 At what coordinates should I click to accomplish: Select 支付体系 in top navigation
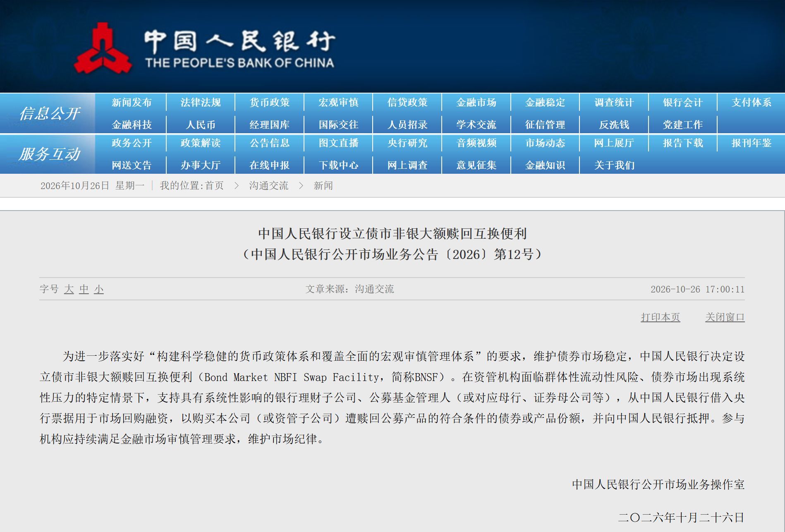(x=751, y=103)
